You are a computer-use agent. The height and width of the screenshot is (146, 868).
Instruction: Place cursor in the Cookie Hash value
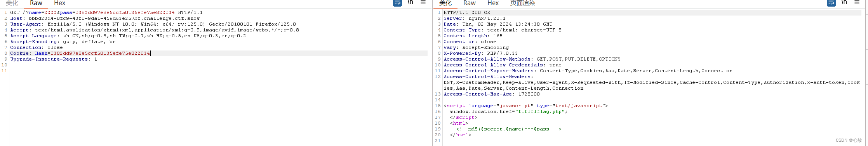click(x=100, y=53)
